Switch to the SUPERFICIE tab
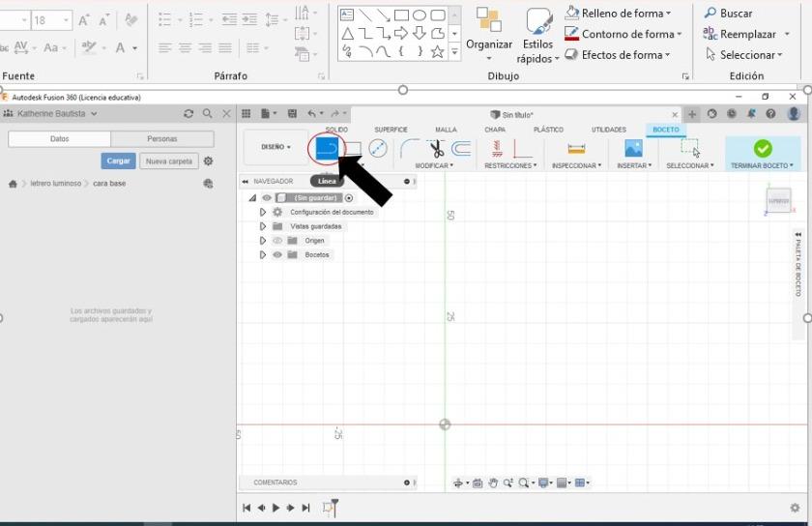Image resolution: width=812 pixels, height=526 pixels. (x=391, y=130)
